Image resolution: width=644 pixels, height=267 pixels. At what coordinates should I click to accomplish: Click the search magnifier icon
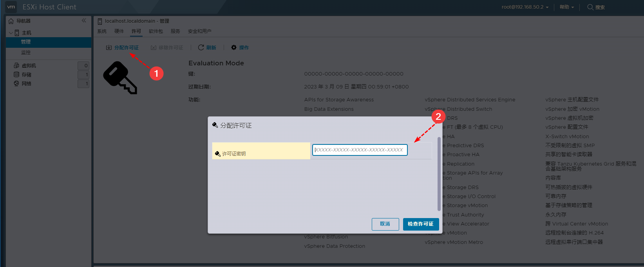(590, 7)
